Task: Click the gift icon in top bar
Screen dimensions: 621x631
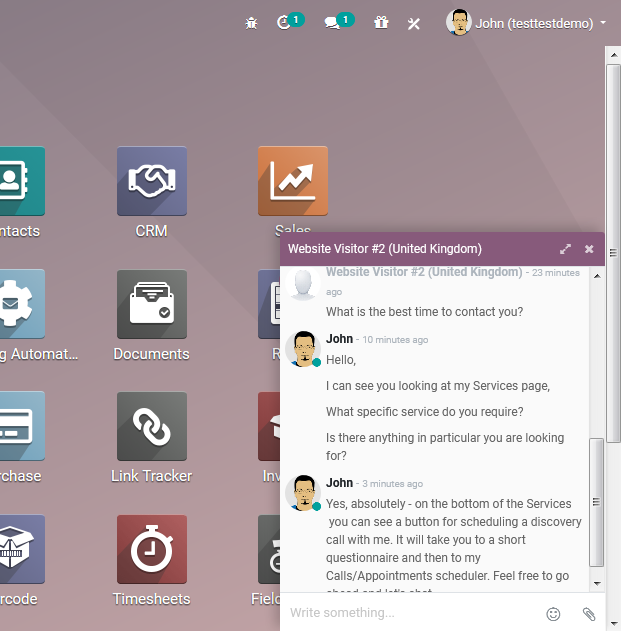Action: tap(380, 22)
